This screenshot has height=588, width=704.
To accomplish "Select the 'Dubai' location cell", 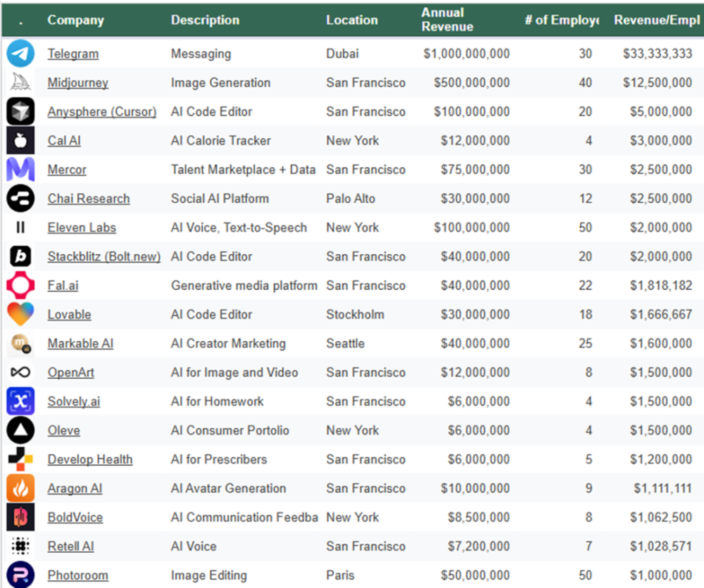I will point(343,54).
